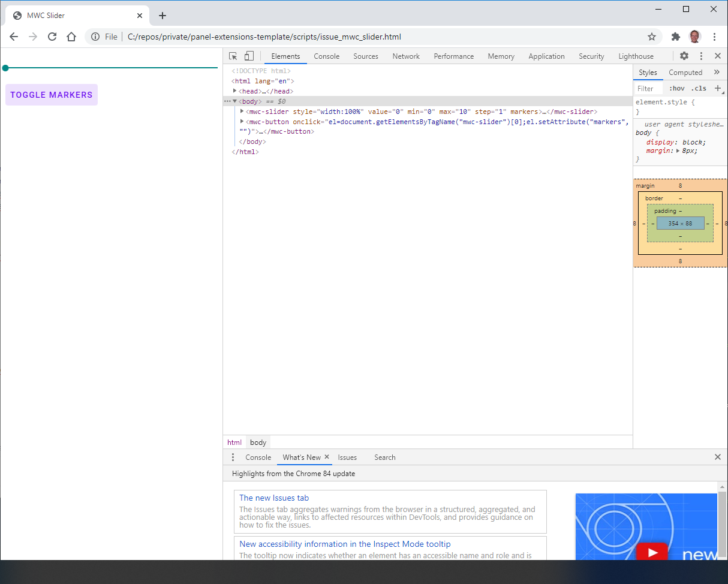Viewport: 728px width, 584px height.
Task: Click the TOGGLE MARKERS button
Action: (x=51, y=95)
